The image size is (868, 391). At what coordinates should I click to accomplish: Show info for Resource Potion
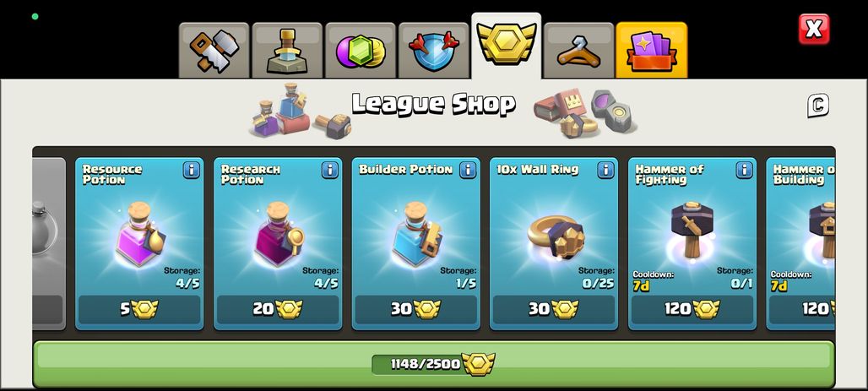[x=191, y=170]
